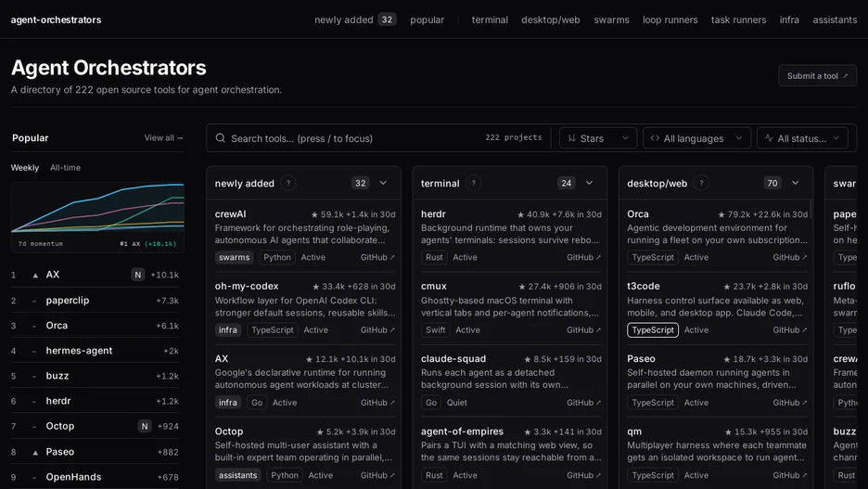Click the help icon next to newly added

point(287,184)
